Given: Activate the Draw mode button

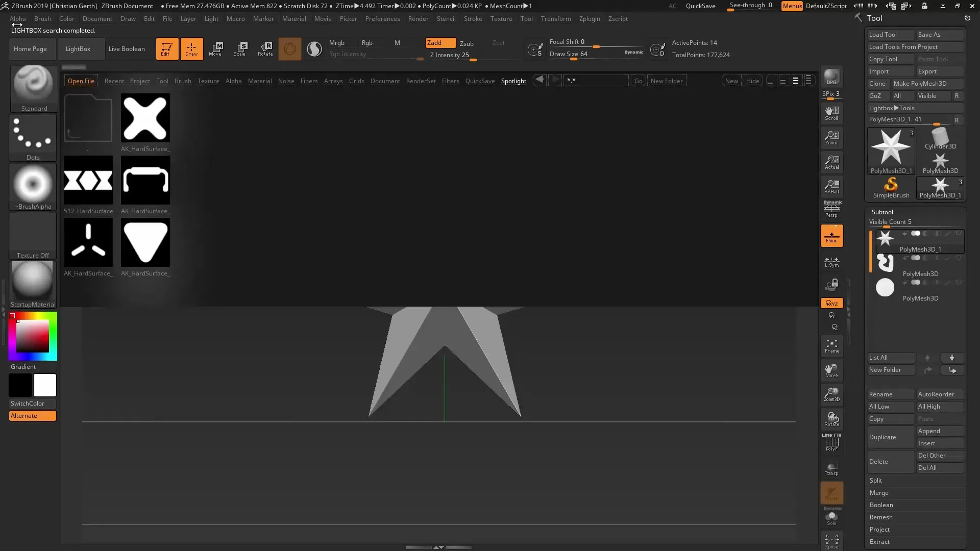Looking at the screenshot, I should pos(191,49).
